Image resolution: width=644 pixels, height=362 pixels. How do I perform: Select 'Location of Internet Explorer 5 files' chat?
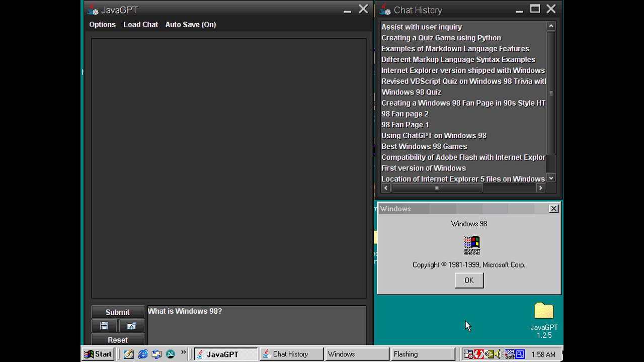point(463,178)
